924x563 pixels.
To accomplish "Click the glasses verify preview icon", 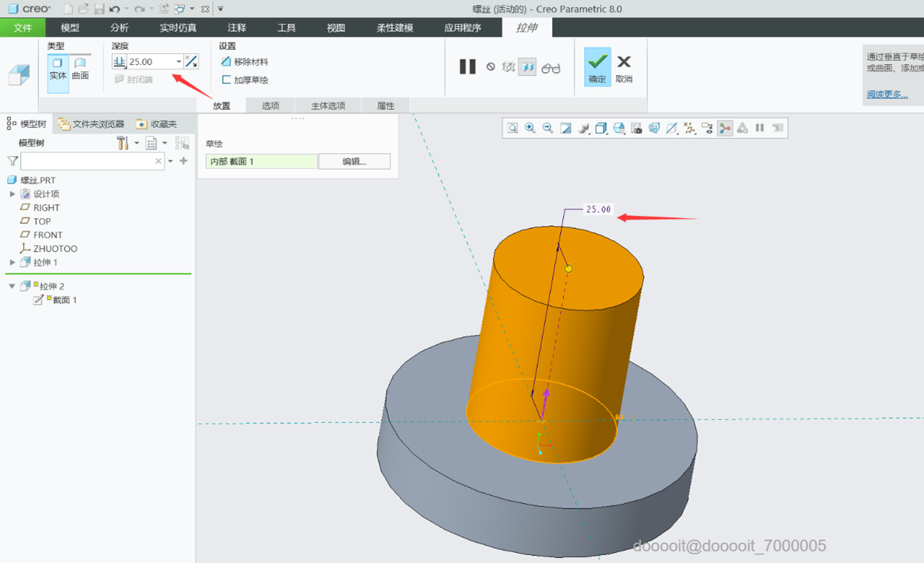I will click(x=551, y=68).
